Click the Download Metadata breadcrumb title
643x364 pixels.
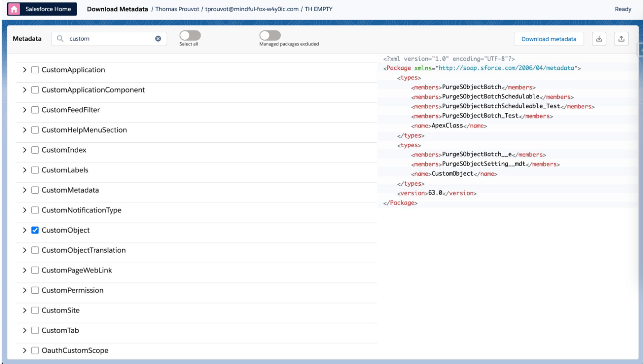117,9
